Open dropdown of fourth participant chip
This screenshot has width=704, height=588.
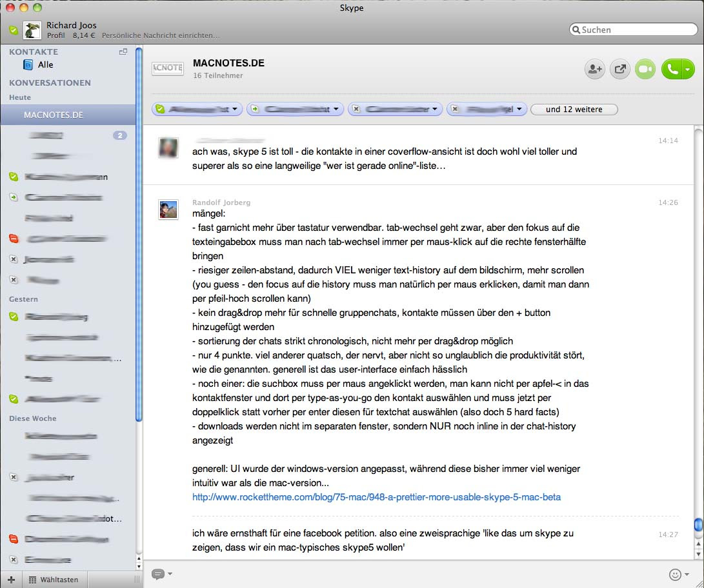(x=519, y=110)
